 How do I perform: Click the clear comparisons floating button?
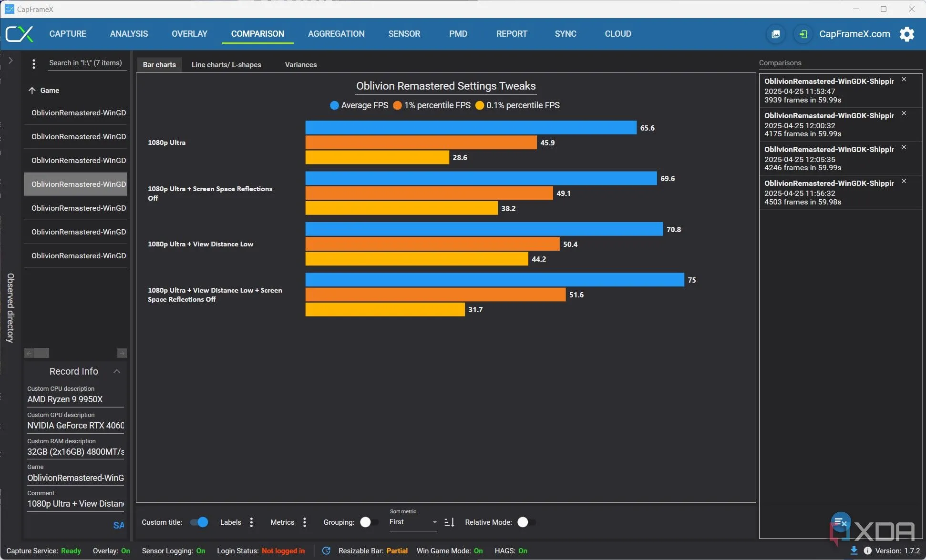[x=841, y=522]
